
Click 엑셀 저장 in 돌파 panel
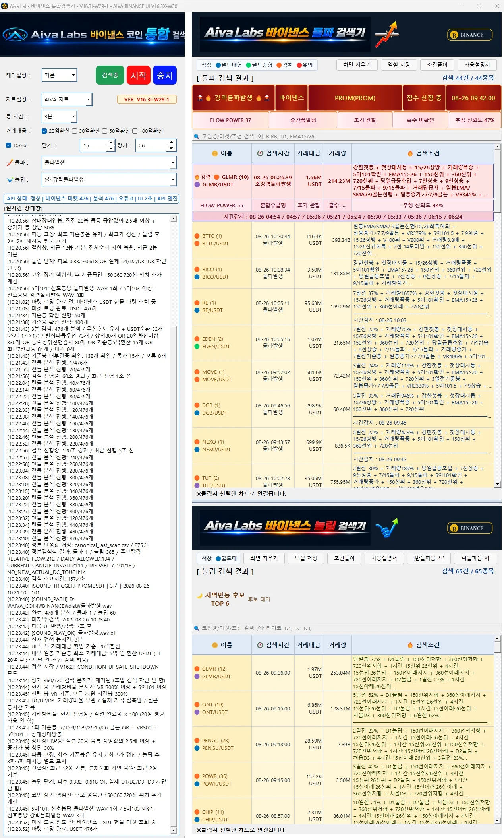pos(398,65)
